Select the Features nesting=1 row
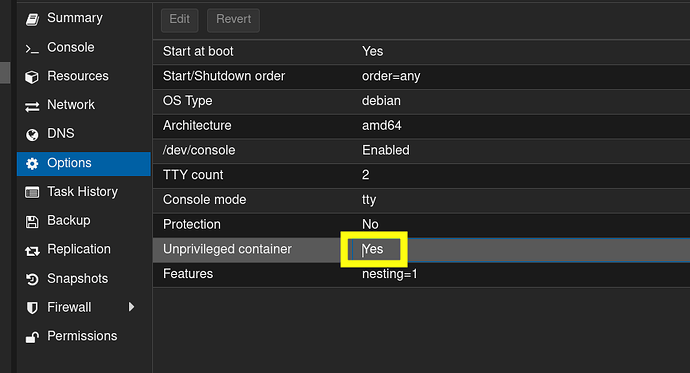The image size is (690, 373). coord(422,274)
